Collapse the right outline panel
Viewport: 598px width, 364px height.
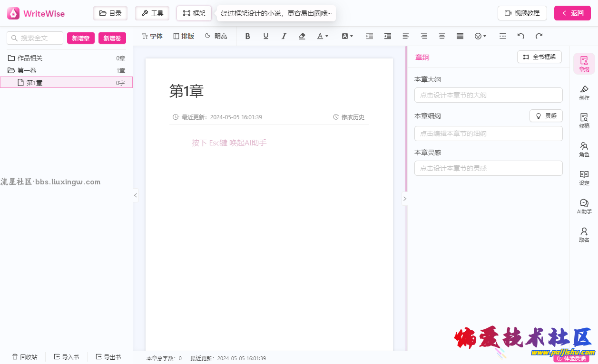coord(405,199)
